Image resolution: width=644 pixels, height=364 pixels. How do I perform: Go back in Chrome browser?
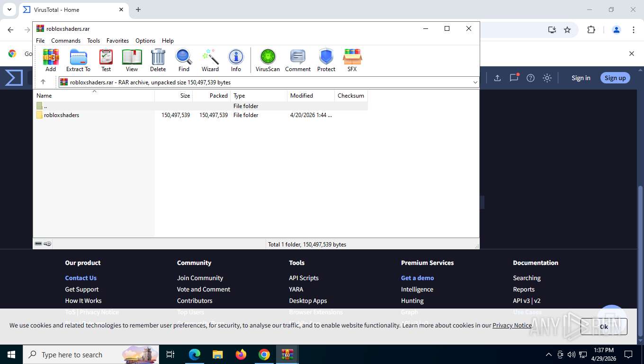pyautogui.click(x=10, y=30)
